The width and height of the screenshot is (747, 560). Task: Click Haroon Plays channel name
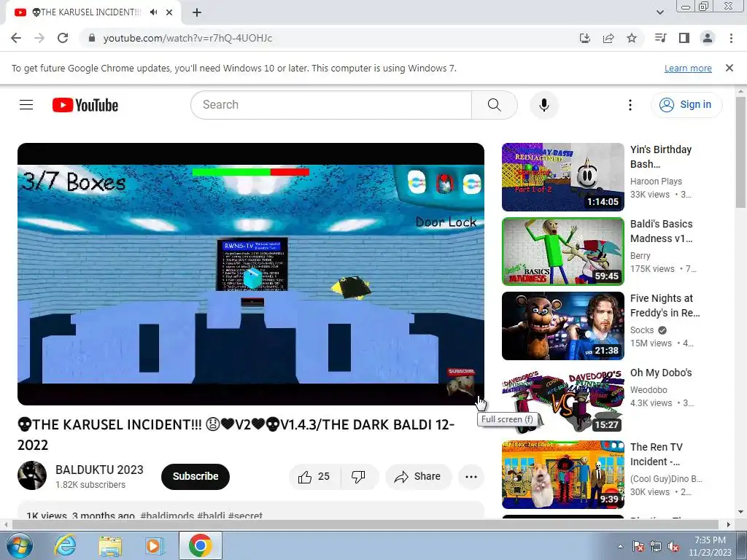(656, 182)
